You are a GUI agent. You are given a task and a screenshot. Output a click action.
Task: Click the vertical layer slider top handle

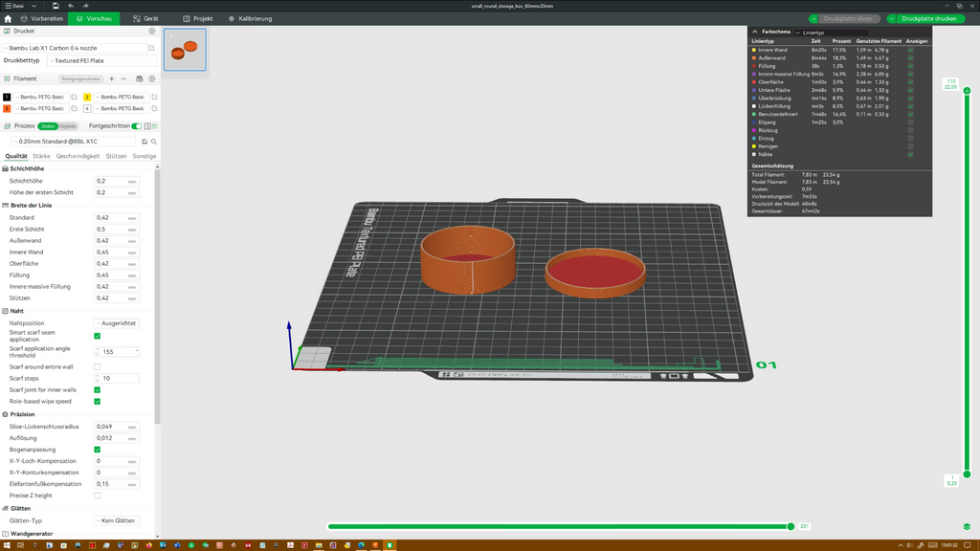967,91
